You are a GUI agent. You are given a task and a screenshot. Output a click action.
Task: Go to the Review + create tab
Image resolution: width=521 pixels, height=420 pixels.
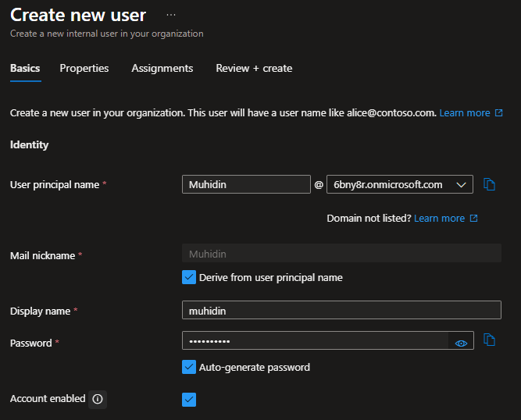(x=254, y=69)
